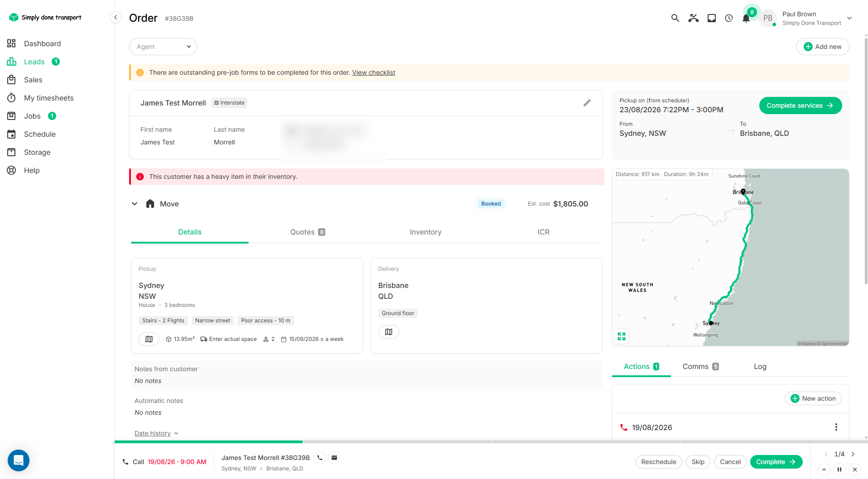Email customer via the envelope icon in the bottom bar
This screenshot has height=479, width=868.
pyautogui.click(x=334, y=458)
